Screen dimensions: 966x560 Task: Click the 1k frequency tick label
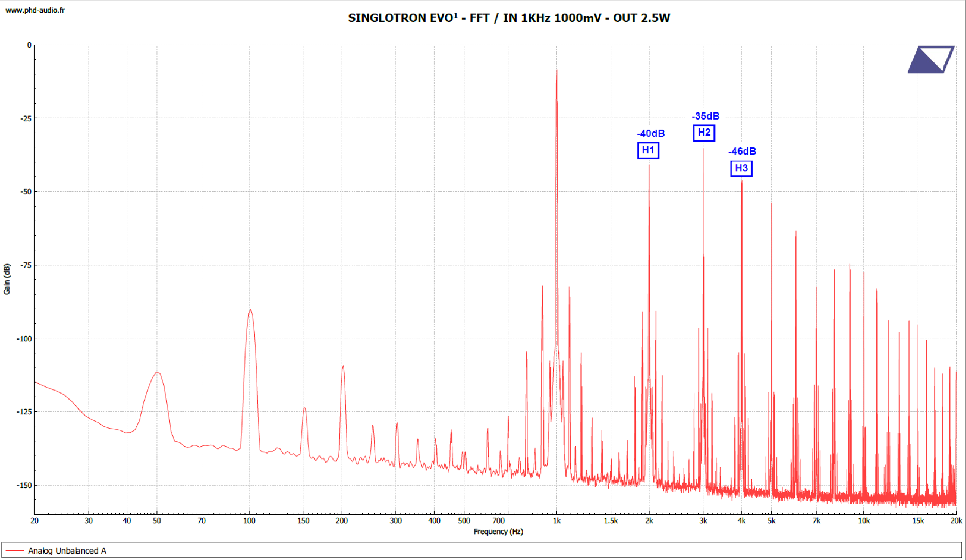[556, 521]
